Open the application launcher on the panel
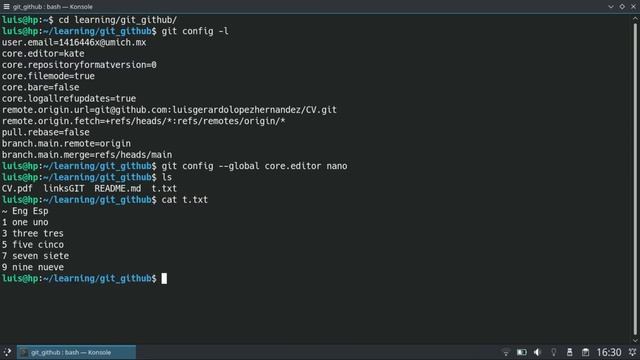 tap(7, 352)
